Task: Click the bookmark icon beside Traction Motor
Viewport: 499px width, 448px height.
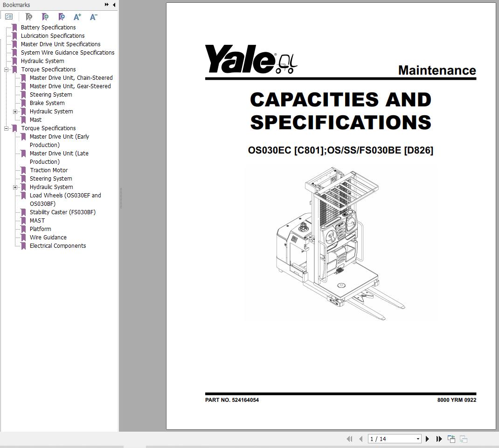Action: click(x=23, y=170)
